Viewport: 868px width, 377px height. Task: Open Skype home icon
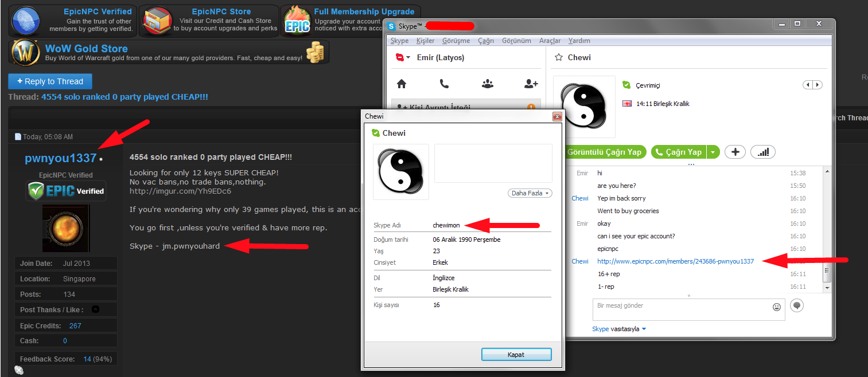[402, 84]
